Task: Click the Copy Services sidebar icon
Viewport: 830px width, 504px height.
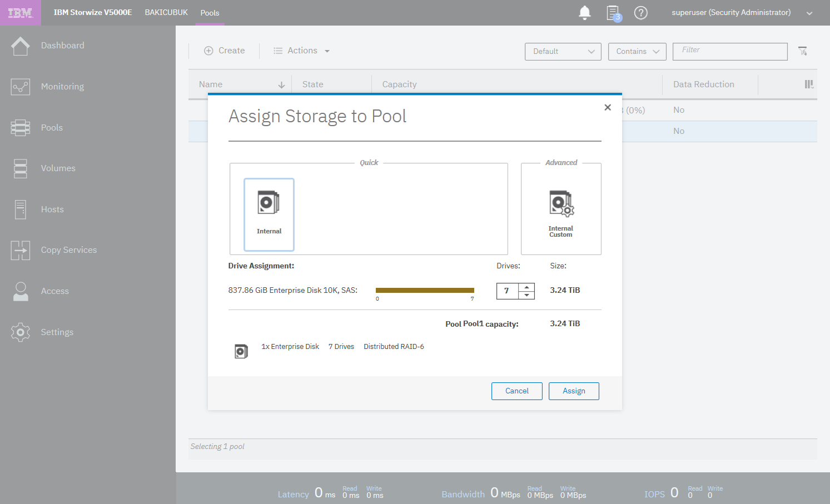Action: tap(21, 251)
